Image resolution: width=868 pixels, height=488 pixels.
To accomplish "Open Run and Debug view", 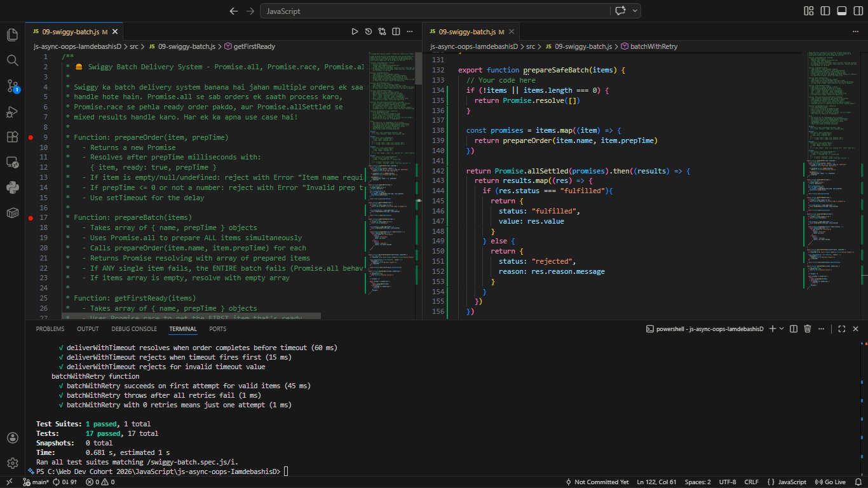I will 13,111.
